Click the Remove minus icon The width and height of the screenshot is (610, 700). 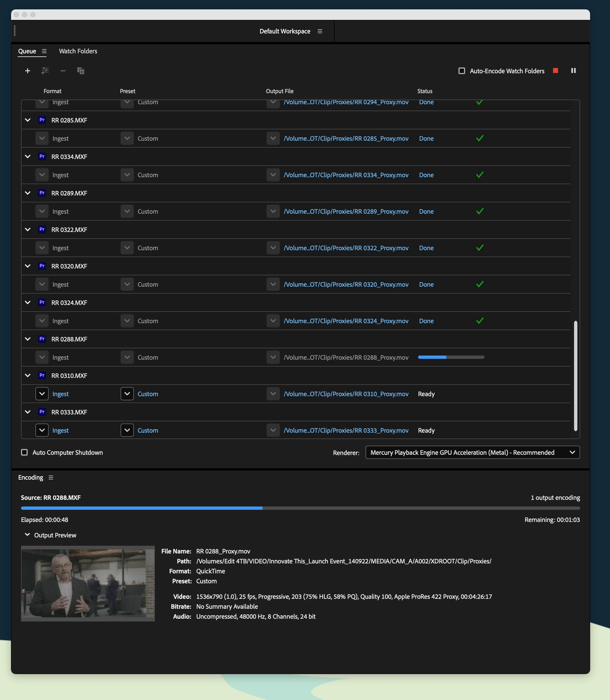click(x=63, y=71)
